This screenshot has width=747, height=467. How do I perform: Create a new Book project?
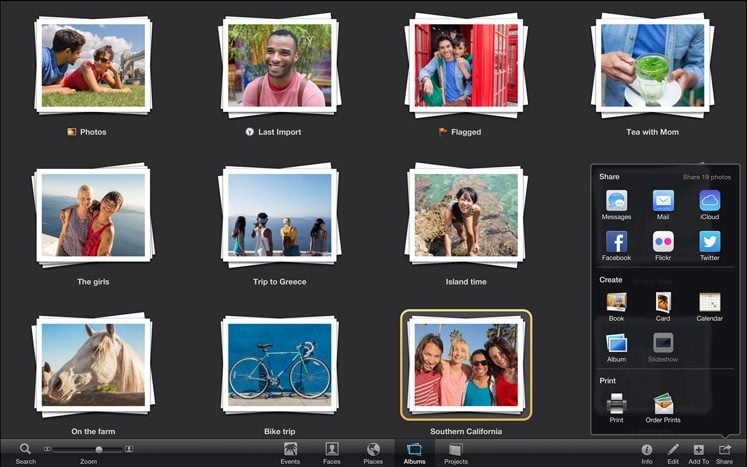616,302
